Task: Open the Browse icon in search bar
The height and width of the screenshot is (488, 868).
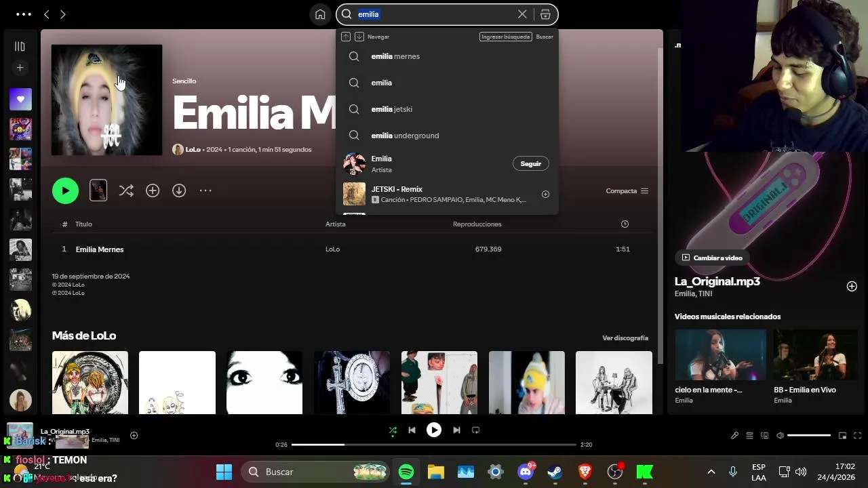Action: [x=545, y=14]
